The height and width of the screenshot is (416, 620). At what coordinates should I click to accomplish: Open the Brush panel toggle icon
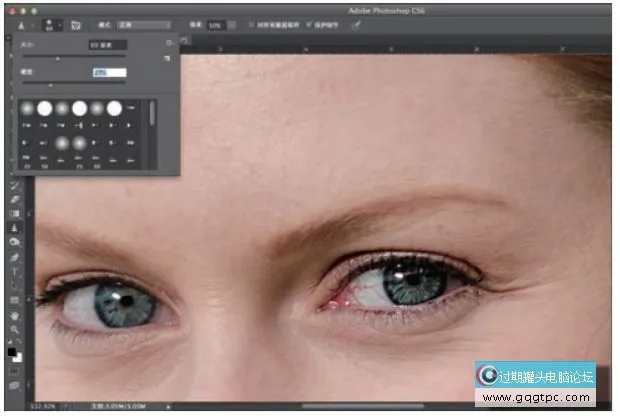[76, 23]
